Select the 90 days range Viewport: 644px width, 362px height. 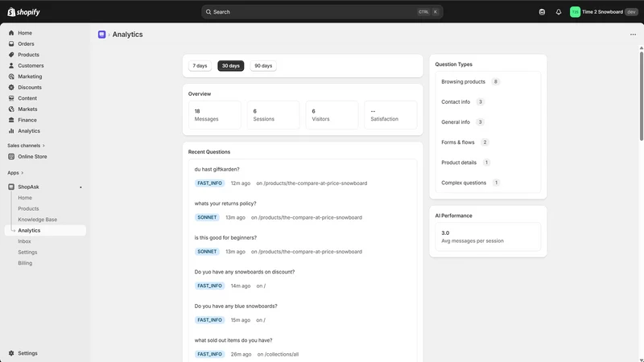(263, 66)
